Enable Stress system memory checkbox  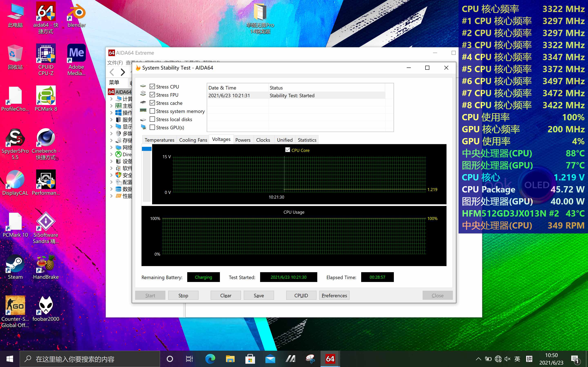[152, 111]
